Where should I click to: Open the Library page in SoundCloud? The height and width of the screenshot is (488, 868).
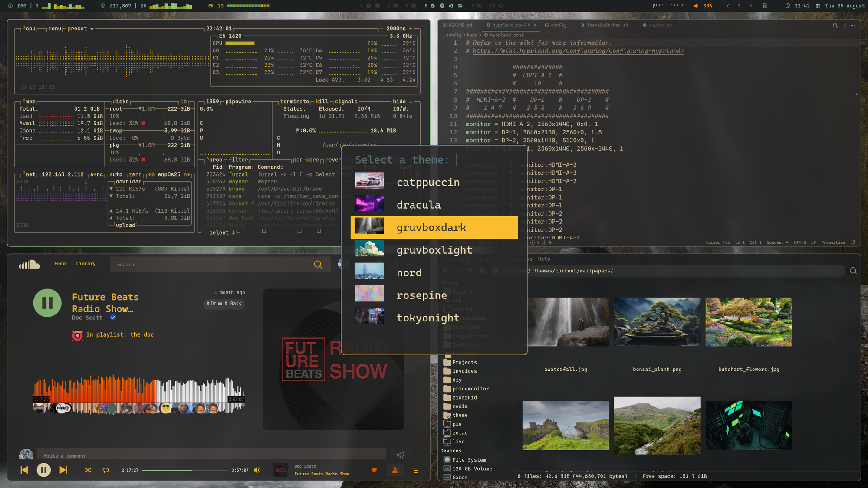(85, 264)
